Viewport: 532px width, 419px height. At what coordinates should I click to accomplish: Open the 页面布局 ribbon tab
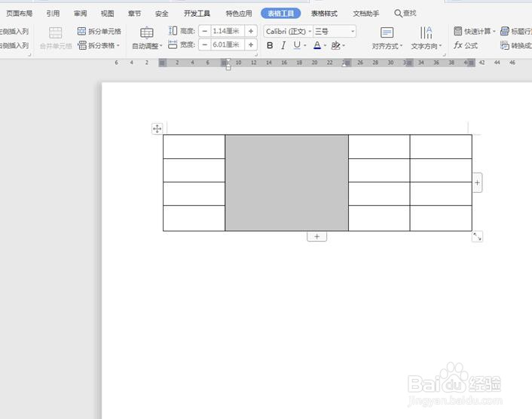(x=20, y=14)
